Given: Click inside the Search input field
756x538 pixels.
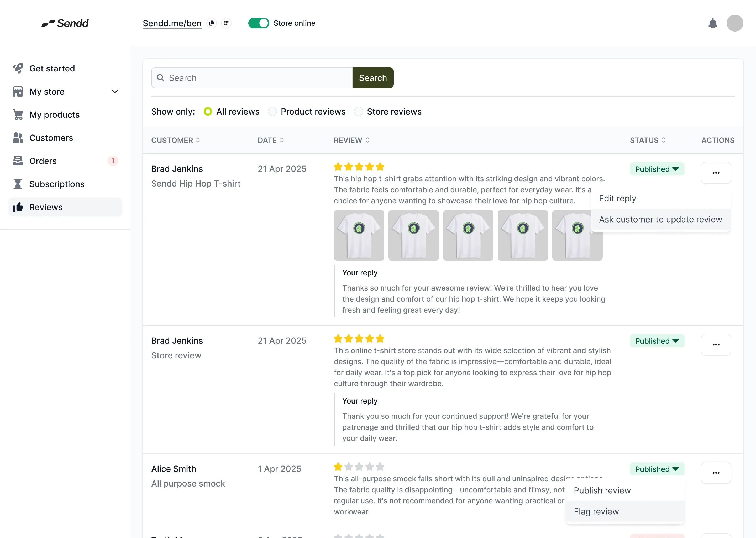Looking at the screenshot, I should coord(252,78).
